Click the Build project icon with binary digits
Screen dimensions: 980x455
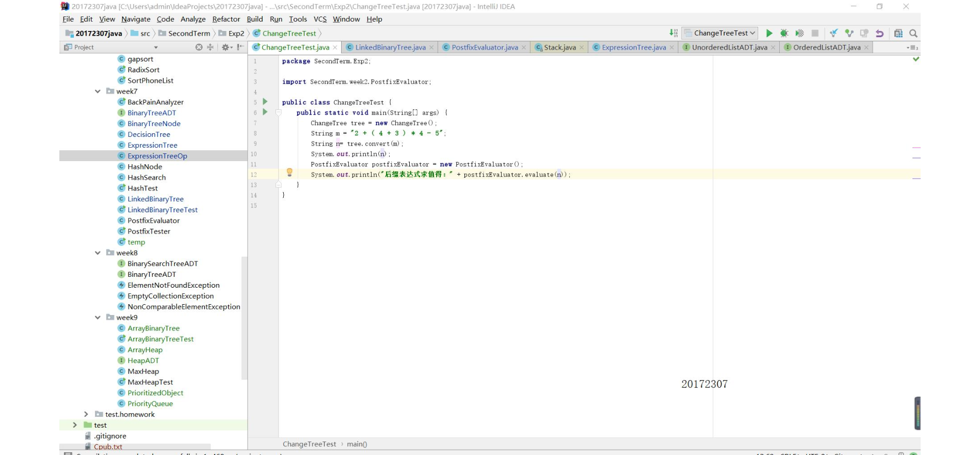point(673,33)
